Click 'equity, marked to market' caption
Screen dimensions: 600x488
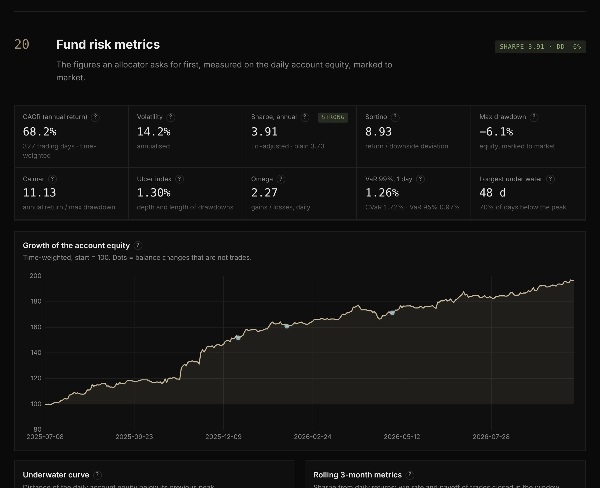tap(517, 146)
